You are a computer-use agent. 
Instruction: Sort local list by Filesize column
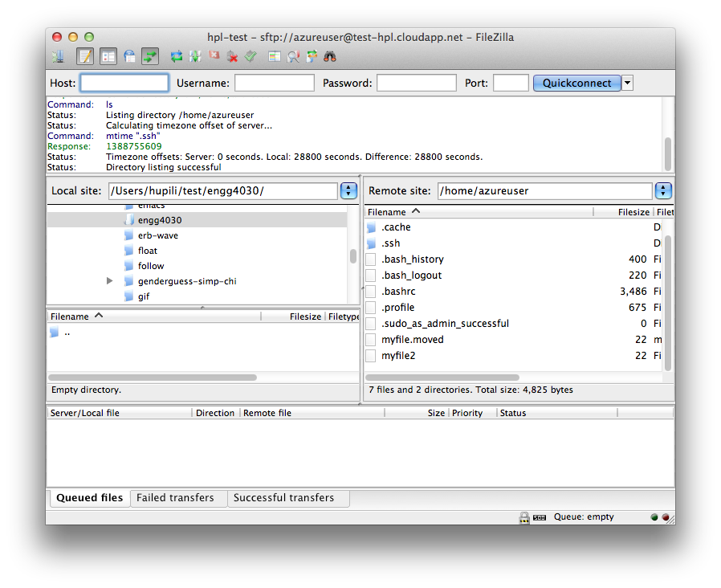click(x=293, y=316)
